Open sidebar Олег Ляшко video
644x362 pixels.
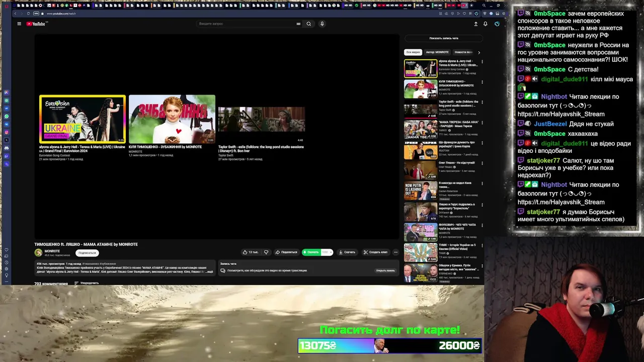click(421, 170)
